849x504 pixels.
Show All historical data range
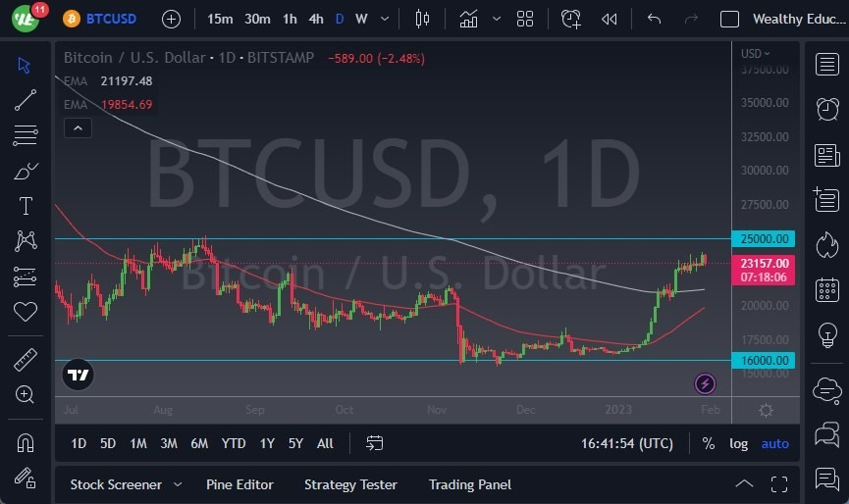pyautogui.click(x=325, y=443)
